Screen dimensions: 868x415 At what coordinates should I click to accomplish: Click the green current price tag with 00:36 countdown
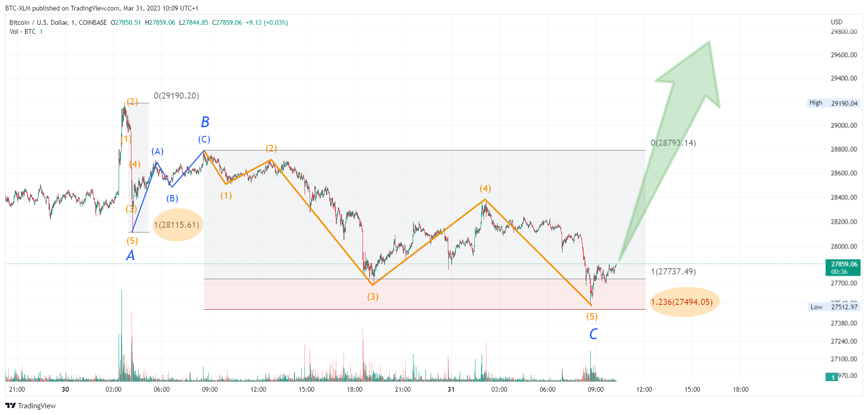click(x=843, y=268)
